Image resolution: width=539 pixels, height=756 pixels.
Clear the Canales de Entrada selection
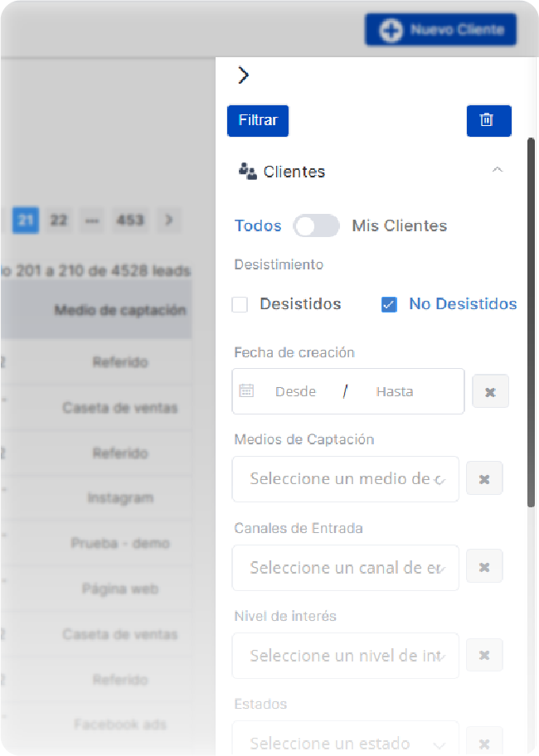pos(484,567)
